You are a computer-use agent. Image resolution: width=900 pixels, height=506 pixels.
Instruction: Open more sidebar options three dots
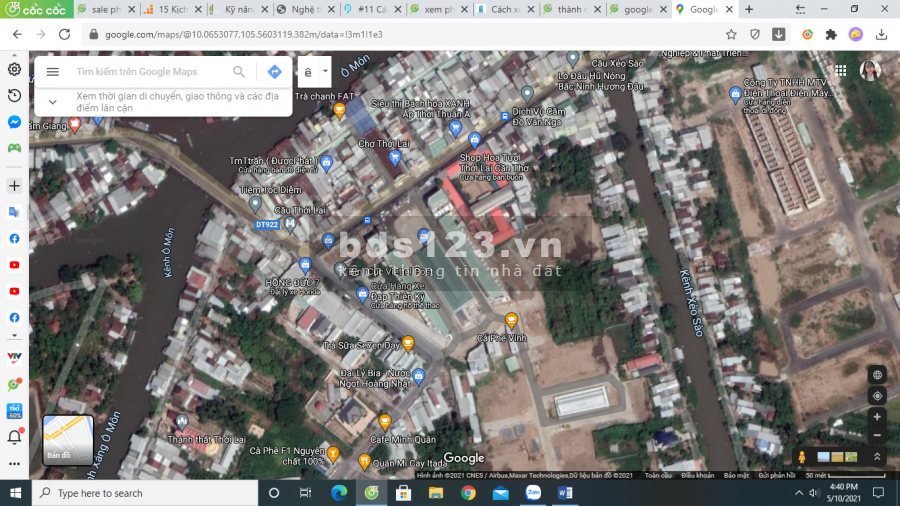click(x=14, y=464)
